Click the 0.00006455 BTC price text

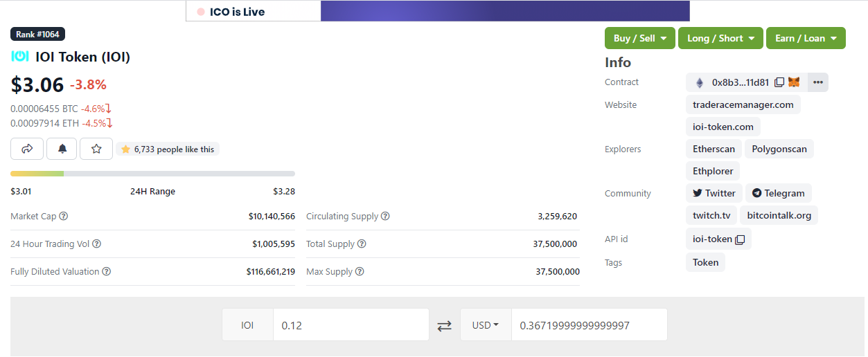(44, 109)
